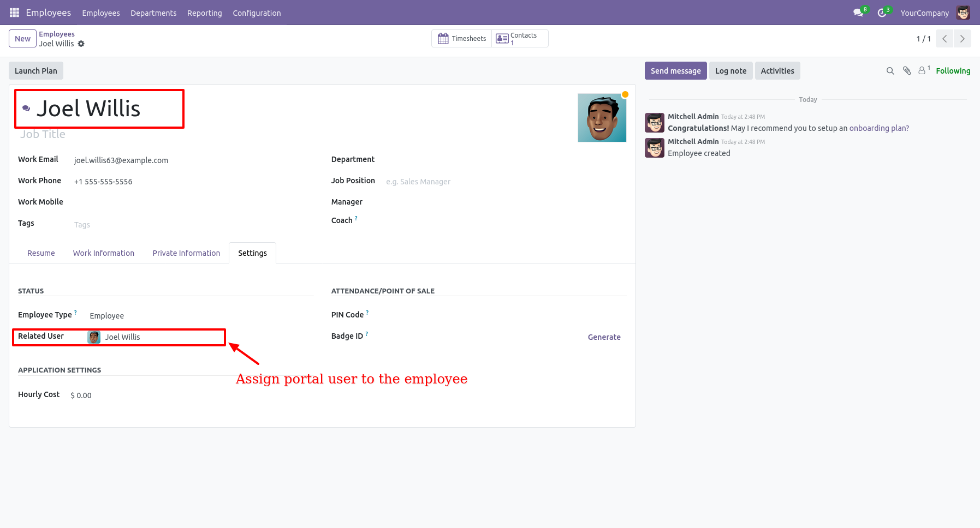Click the employee avatar photo
The image size is (980, 528).
coord(602,118)
